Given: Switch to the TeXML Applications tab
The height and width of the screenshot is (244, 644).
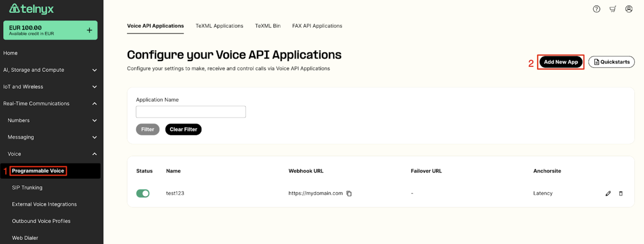Looking at the screenshot, I should (x=219, y=26).
